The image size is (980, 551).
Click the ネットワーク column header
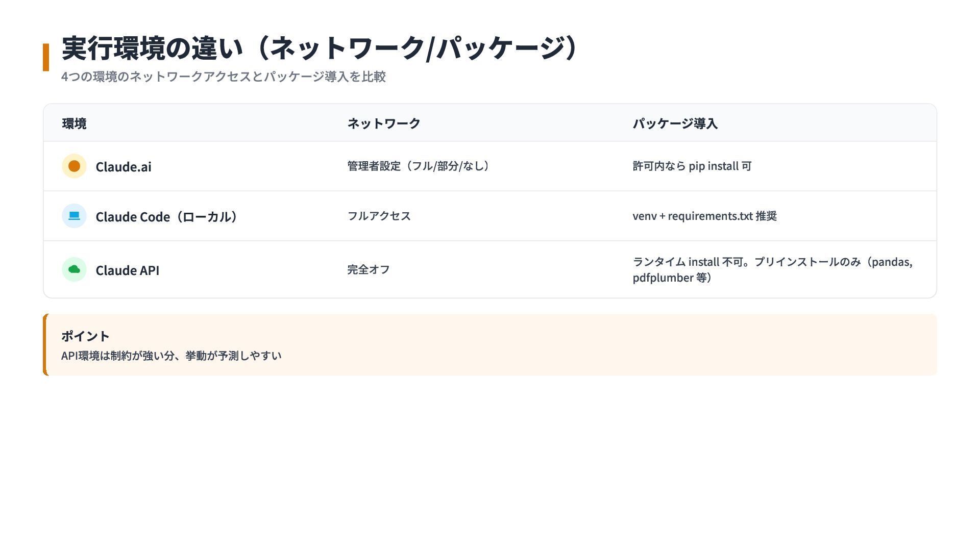pos(383,123)
